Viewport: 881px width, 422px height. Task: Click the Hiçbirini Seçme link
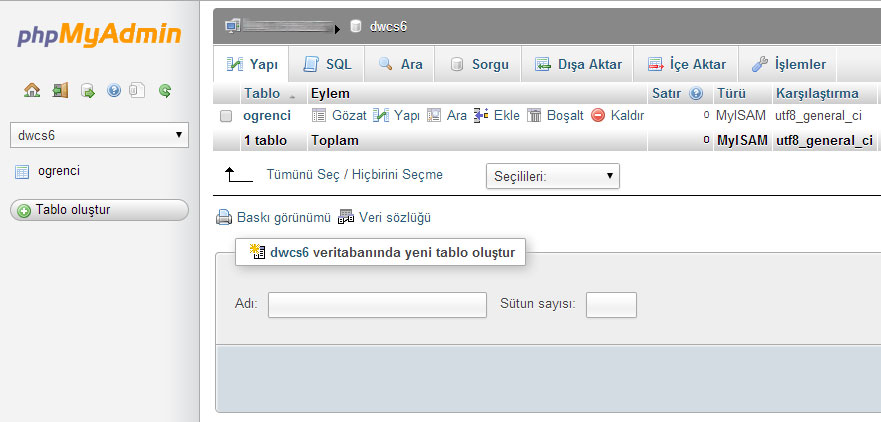click(x=397, y=175)
